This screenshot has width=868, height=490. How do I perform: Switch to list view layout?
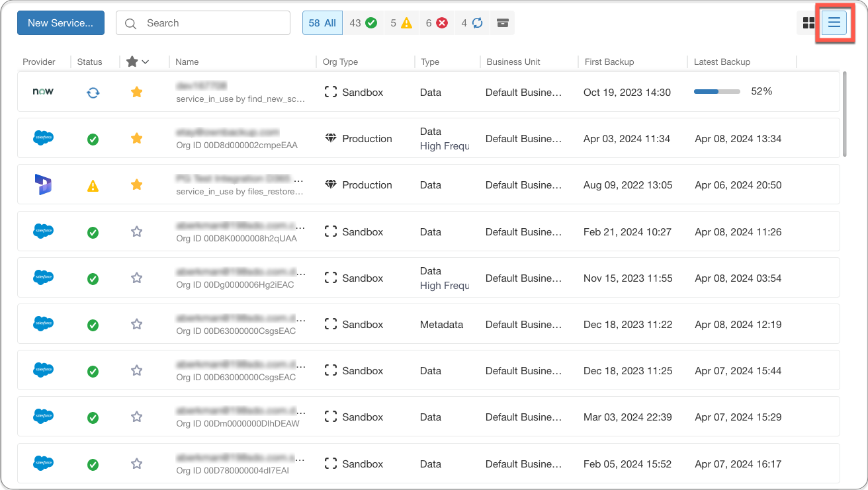(x=834, y=23)
